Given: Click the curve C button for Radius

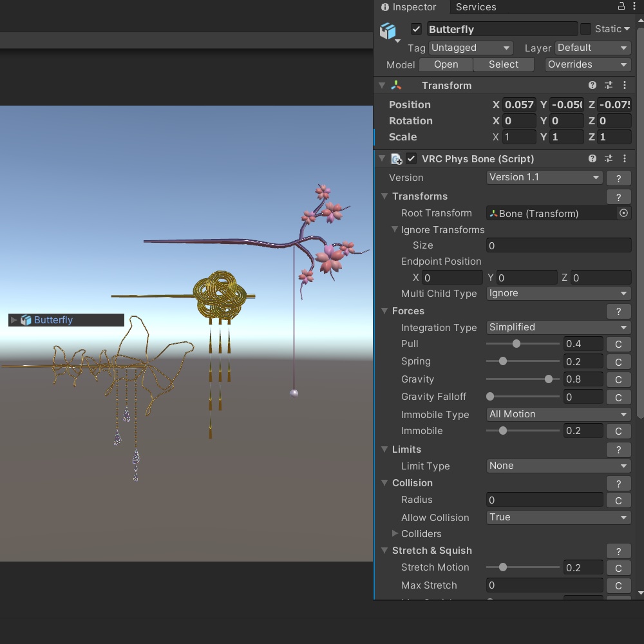Looking at the screenshot, I should coord(618,500).
